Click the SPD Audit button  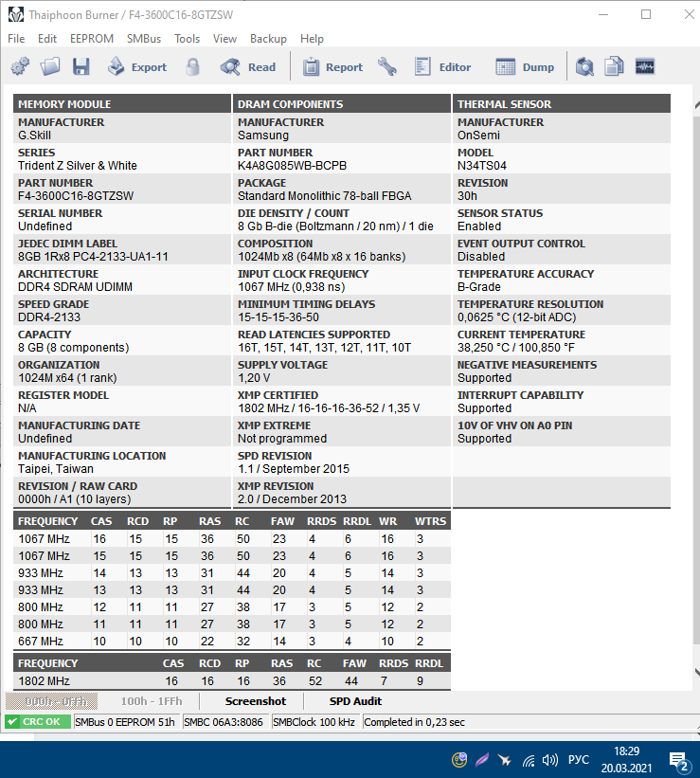[355, 701]
